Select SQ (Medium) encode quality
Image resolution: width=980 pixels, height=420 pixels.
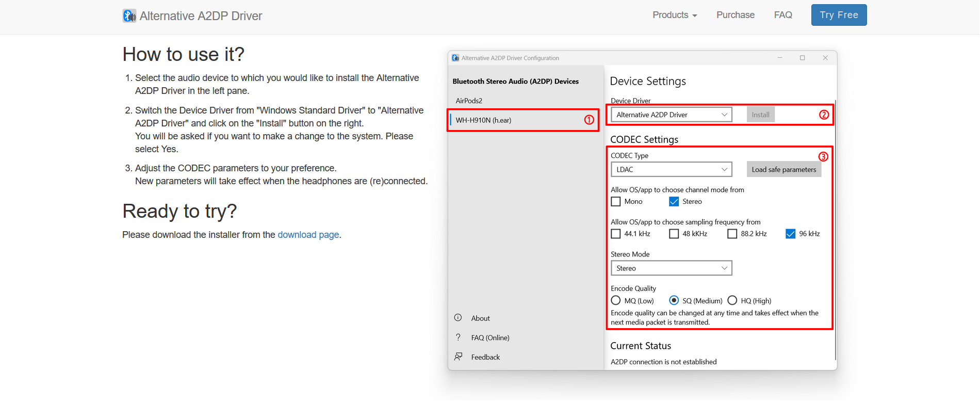pyautogui.click(x=674, y=300)
